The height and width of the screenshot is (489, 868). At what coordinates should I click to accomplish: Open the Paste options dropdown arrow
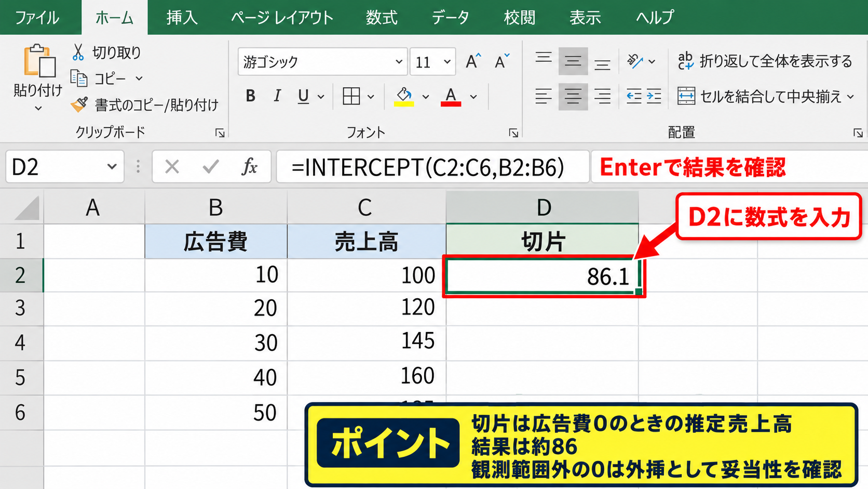pyautogui.click(x=38, y=109)
